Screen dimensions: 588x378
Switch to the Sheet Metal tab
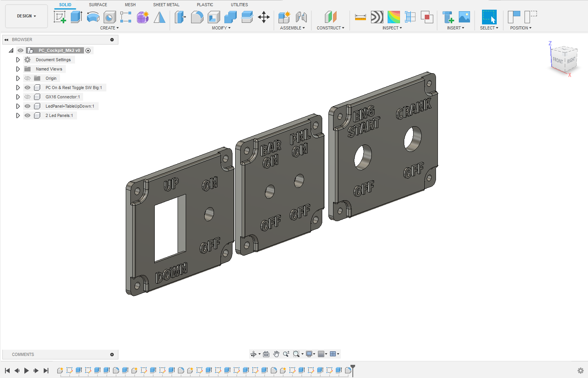coord(166,5)
